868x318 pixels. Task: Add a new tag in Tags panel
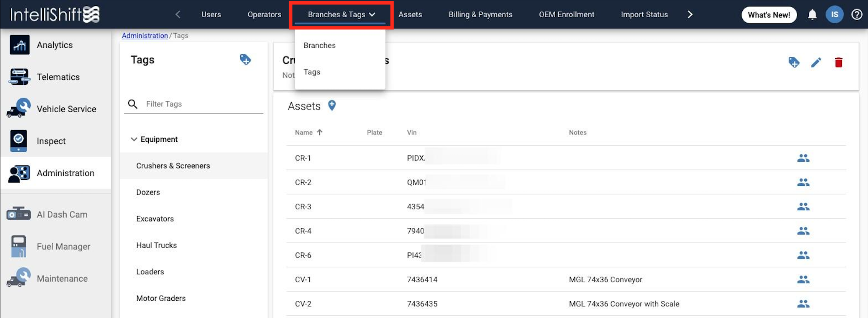point(245,60)
